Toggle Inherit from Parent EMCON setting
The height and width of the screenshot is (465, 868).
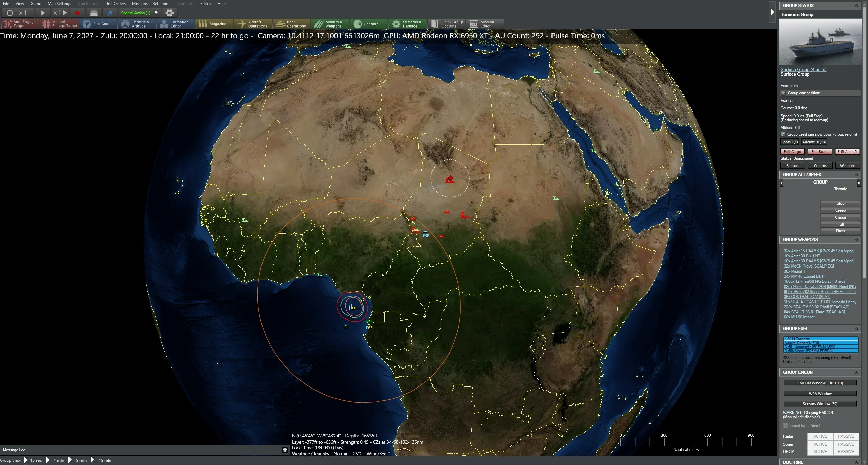[785, 425]
